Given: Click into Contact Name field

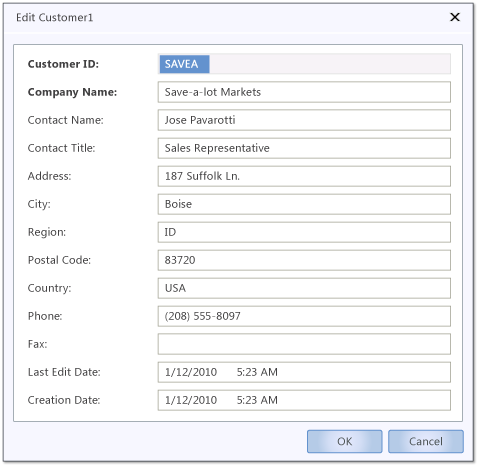Looking at the screenshot, I should tap(304, 120).
